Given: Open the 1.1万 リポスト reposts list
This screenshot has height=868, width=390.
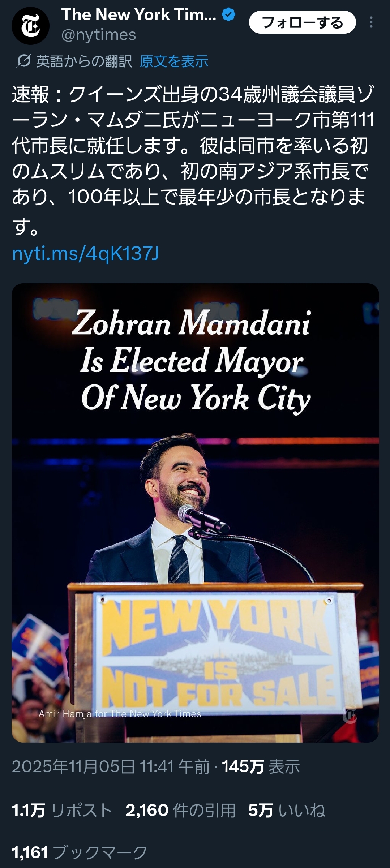Looking at the screenshot, I should point(62,810).
